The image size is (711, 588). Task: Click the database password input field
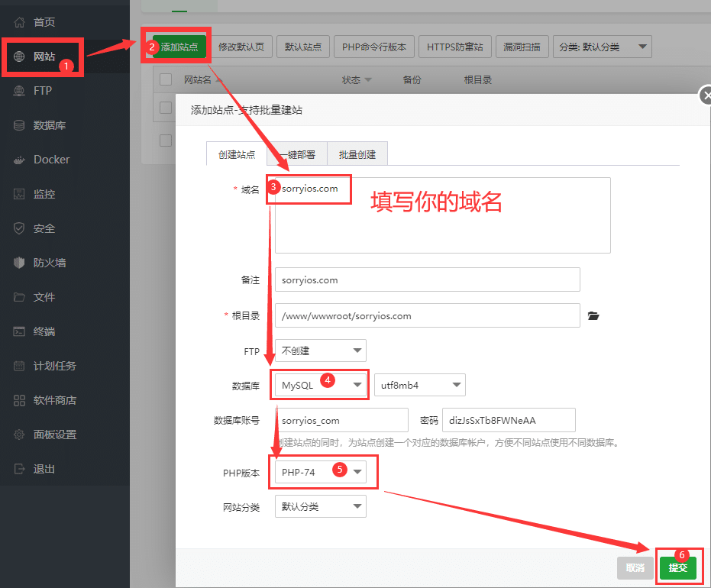508,420
